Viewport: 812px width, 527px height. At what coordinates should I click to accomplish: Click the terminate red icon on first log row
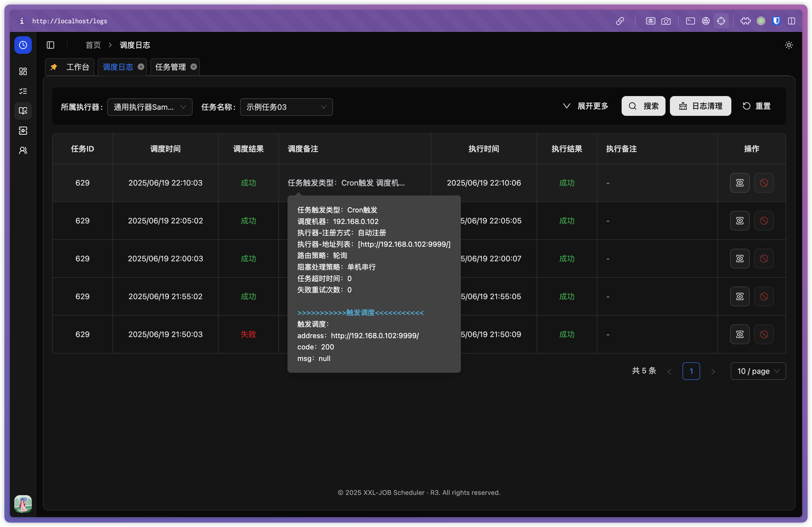[x=763, y=183]
